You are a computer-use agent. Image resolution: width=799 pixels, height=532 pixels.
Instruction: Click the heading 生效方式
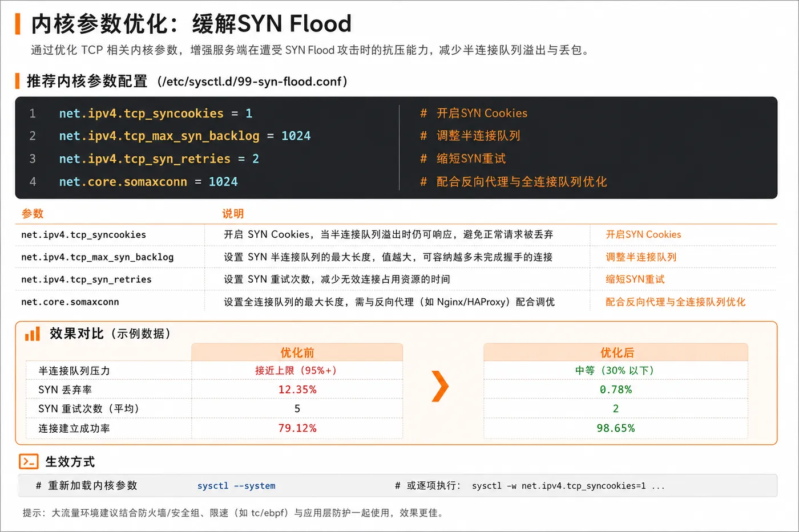[x=70, y=462]
